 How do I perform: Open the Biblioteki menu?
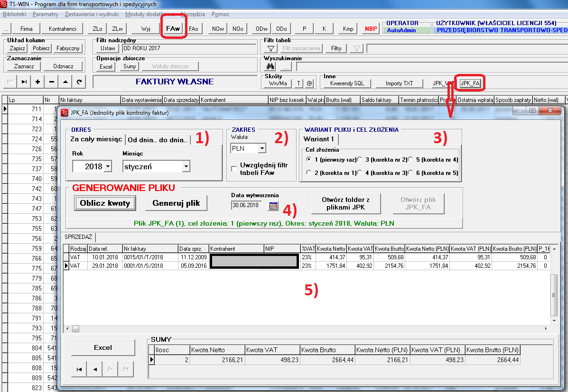(x=15, y=14)
